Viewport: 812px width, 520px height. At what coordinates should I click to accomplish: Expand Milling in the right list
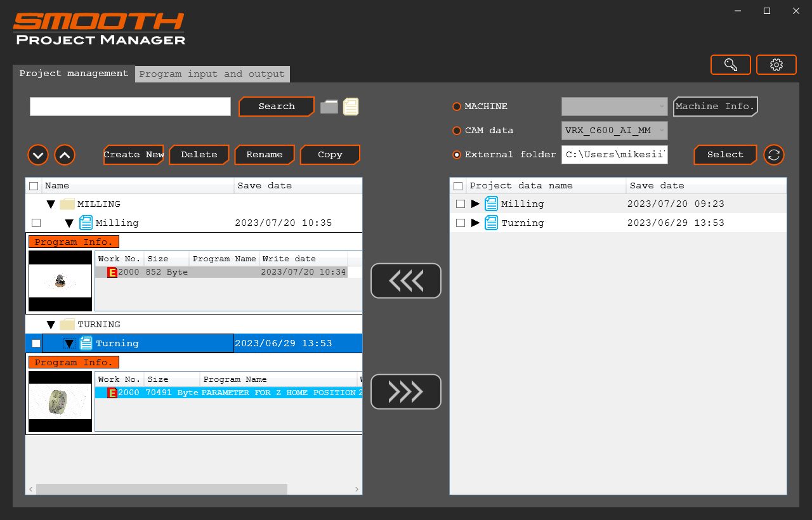pos(476,204)
